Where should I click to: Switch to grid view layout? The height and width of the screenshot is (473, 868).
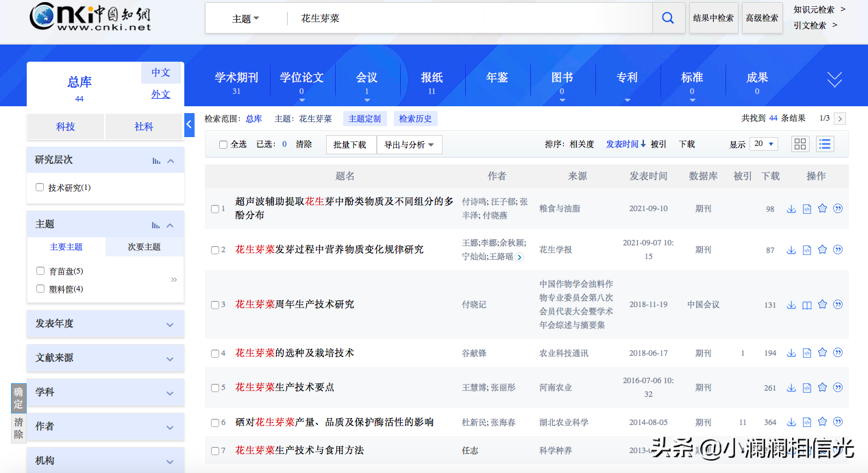pyautogui.click(x=800, y=144)
